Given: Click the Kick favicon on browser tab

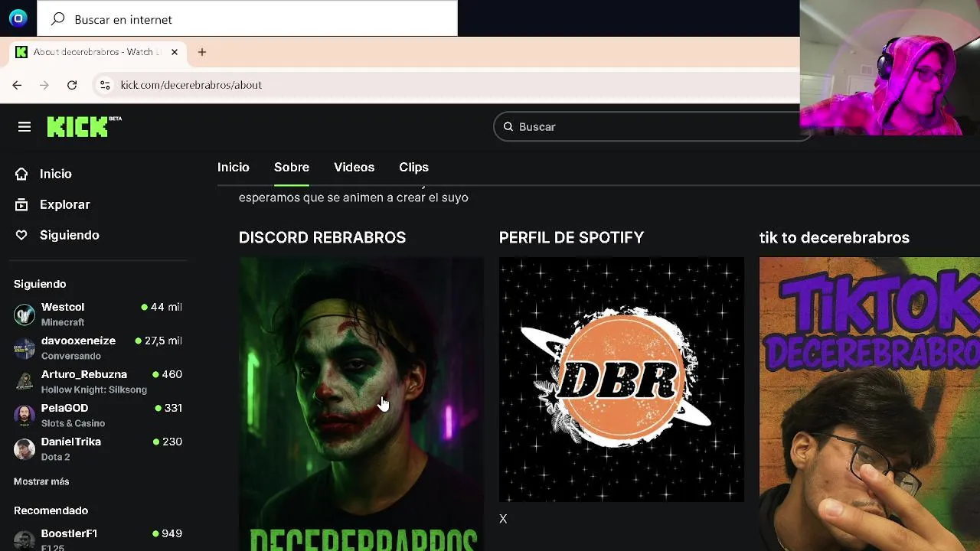Looking at the screenshot, I should click(21, 52).
